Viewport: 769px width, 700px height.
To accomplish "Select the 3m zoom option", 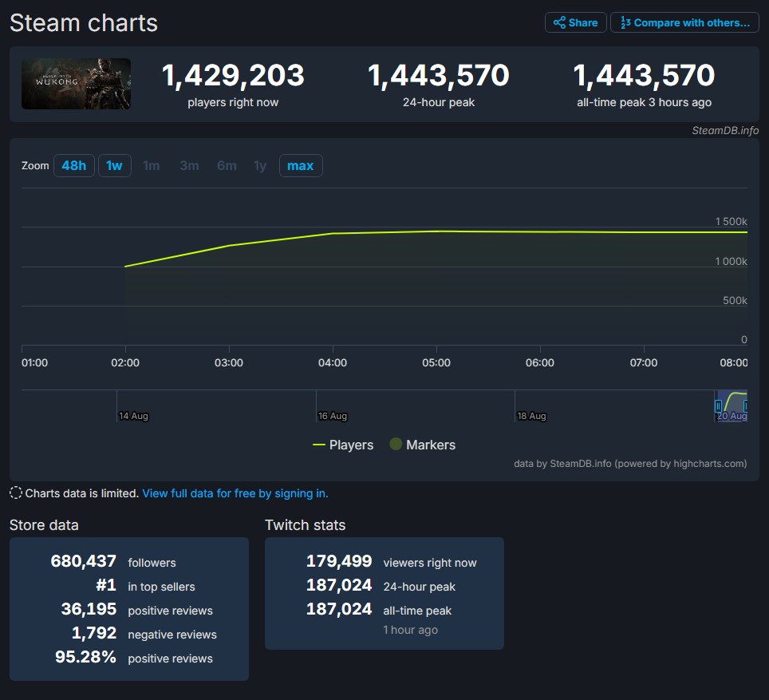I will pyautogui.click(x=189, y=165).
